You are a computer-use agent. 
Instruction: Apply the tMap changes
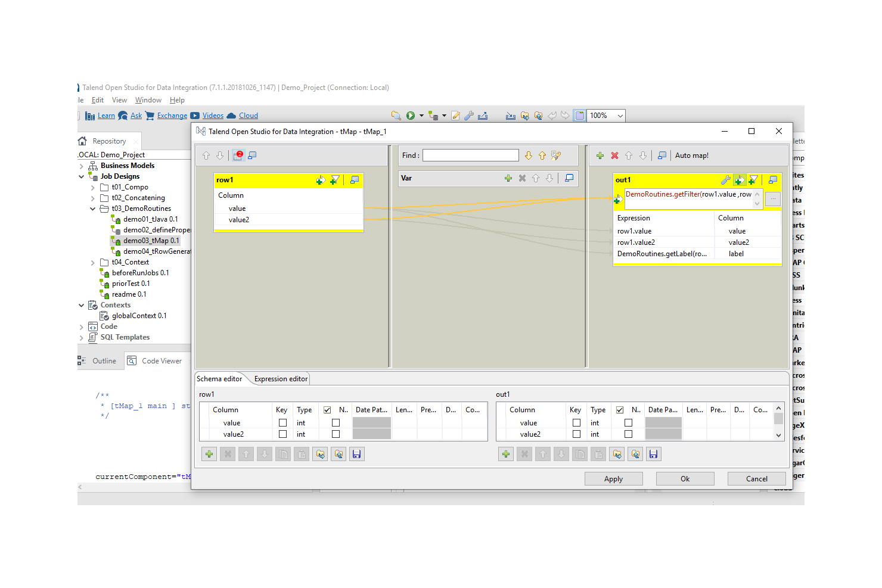(x=613, y=478)
